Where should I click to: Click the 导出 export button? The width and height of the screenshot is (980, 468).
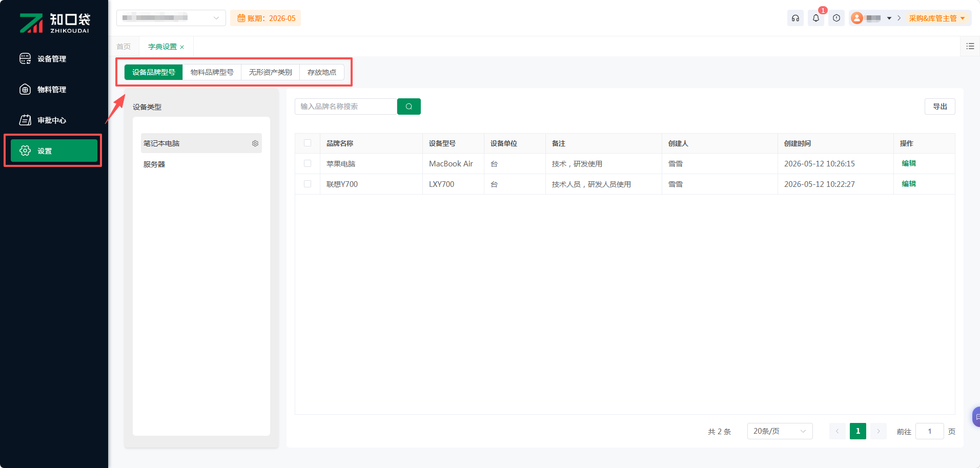point(940,107)
